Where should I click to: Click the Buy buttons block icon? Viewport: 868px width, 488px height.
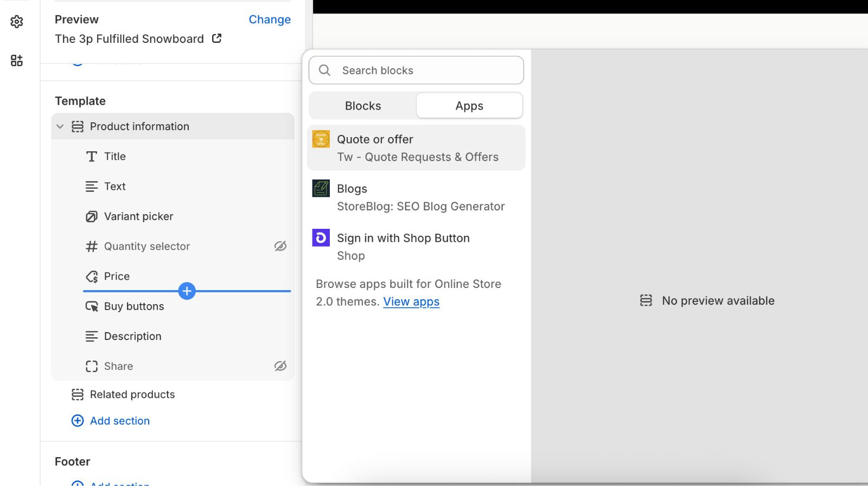tap(91, 306)
